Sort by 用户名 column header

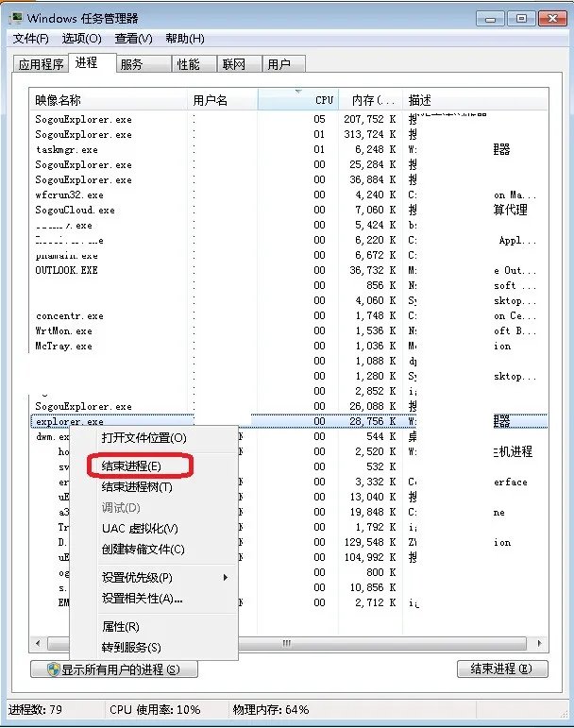pyautogui.click(x=223, y=100)
